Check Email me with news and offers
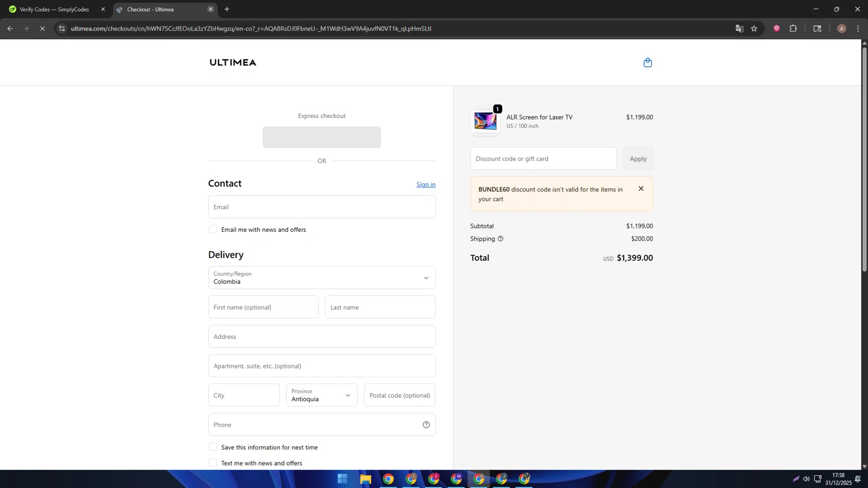 click(213, 230)
